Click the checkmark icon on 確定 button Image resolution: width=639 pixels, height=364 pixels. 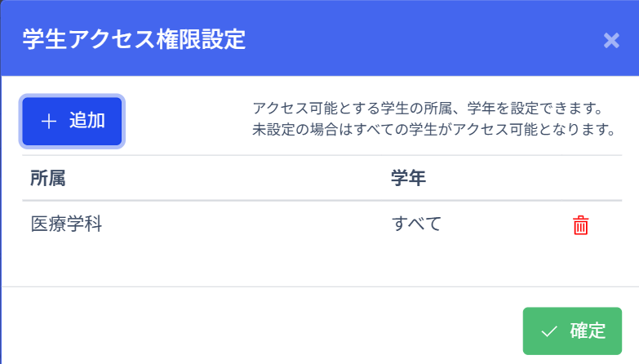point(549,331)
